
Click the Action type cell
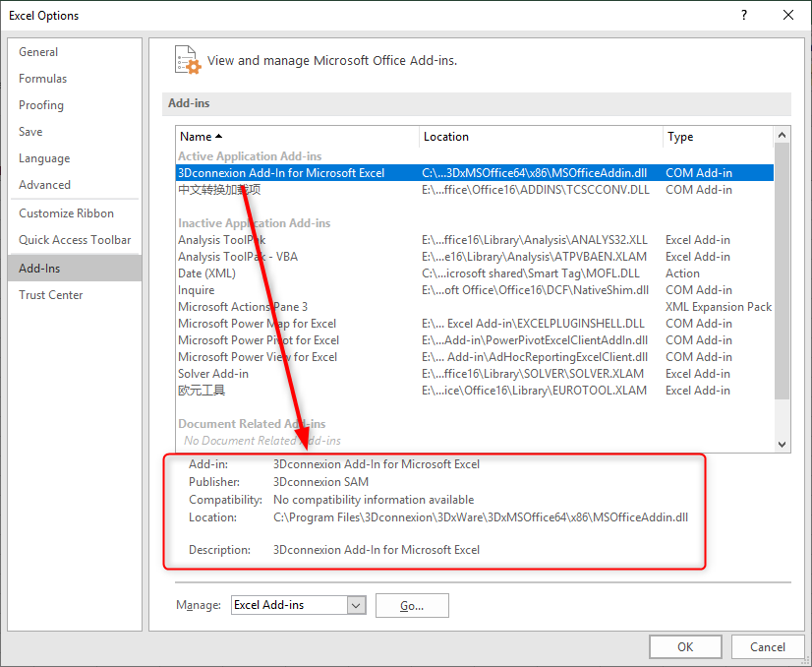682,273
